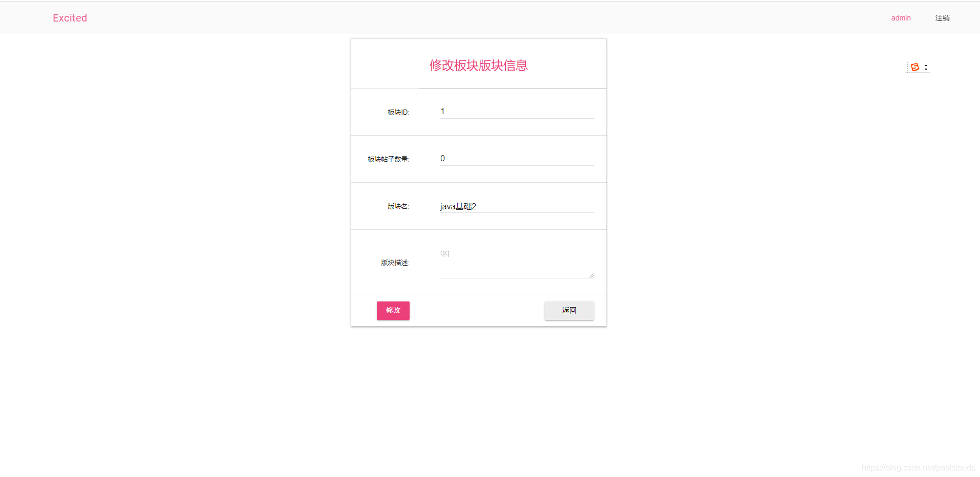The height and width of the screenshot is (477, 980).
Task: Open the admin user link
Action: 901,18
